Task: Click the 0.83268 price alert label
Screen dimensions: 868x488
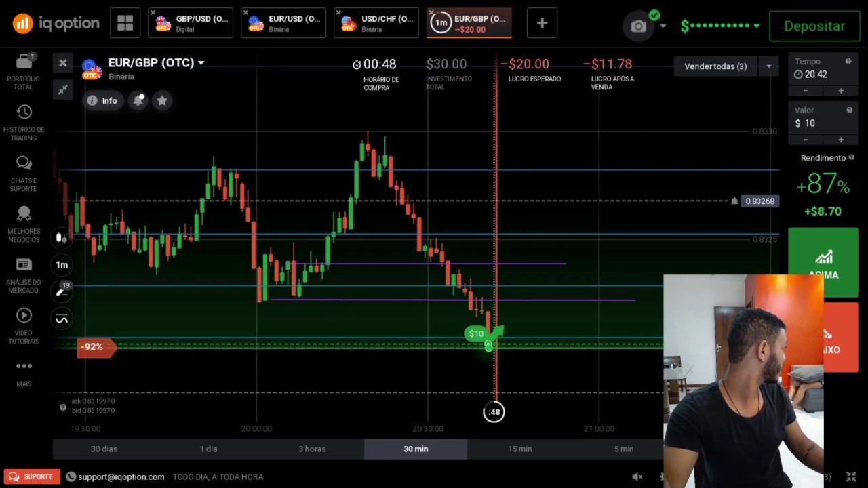Action: pos(759,201)
